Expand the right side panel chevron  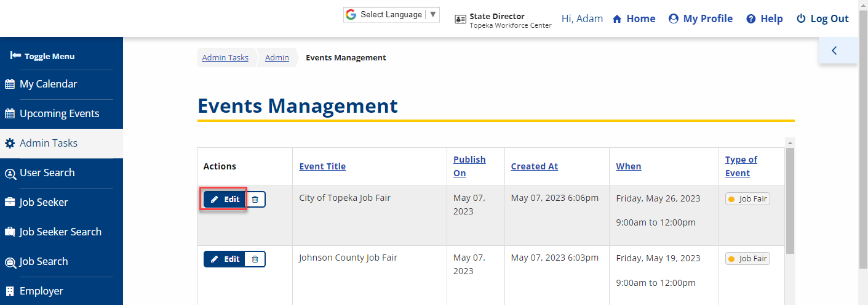pyautogui.click(x=835, y=51)
